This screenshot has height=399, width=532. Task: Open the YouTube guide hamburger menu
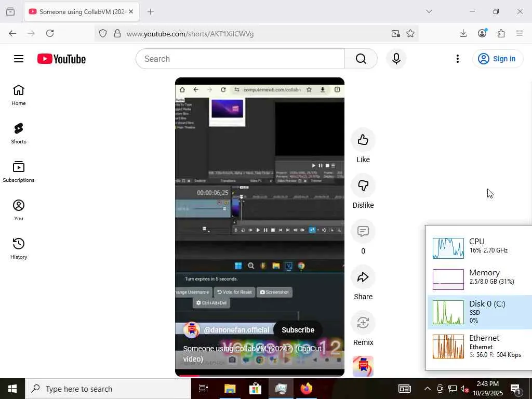tap(19, 59)
